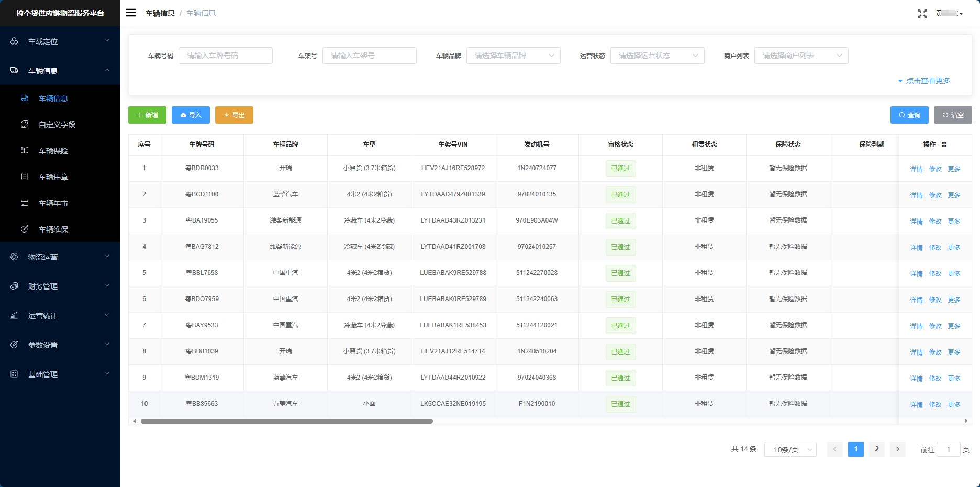Expand 点击查看更多 filter options
Screen dimensions: 980x487
point(924,81)
